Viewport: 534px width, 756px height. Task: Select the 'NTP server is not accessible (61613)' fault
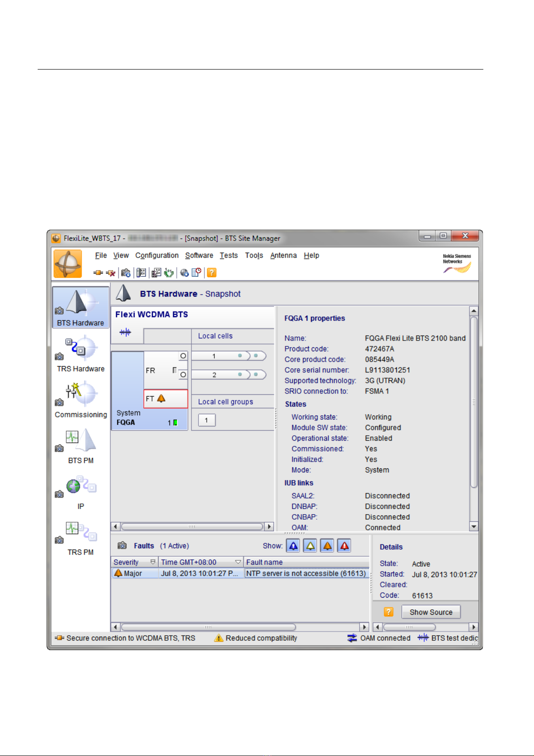[x=306, y=573]
